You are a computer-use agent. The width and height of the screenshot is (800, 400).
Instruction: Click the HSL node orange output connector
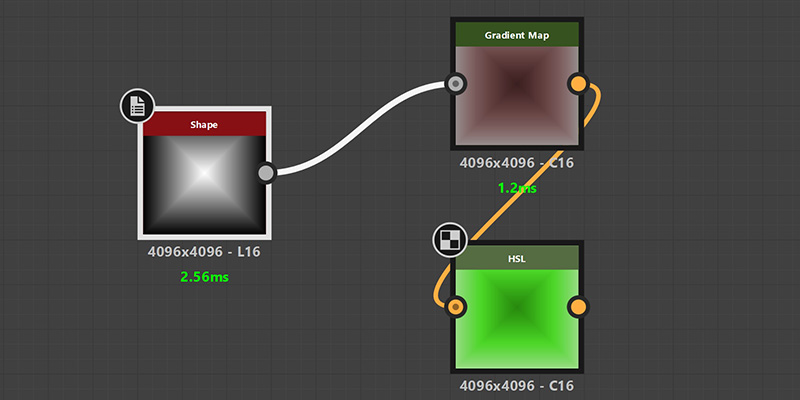point(578,307)
